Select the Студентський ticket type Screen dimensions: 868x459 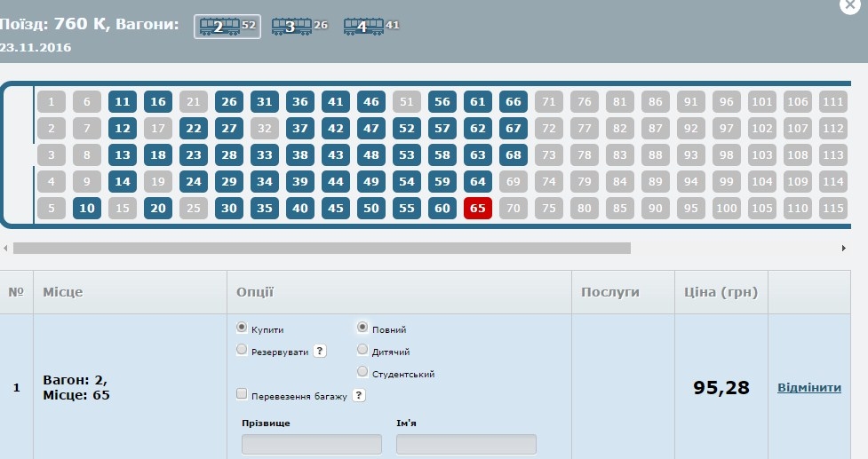pyautogui.click(x=362, y=373)
